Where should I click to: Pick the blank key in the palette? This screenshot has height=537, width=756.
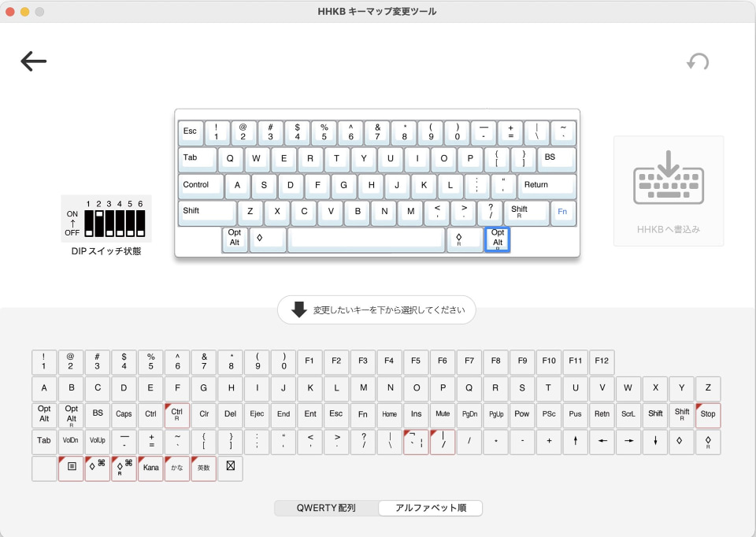[44, 468]
